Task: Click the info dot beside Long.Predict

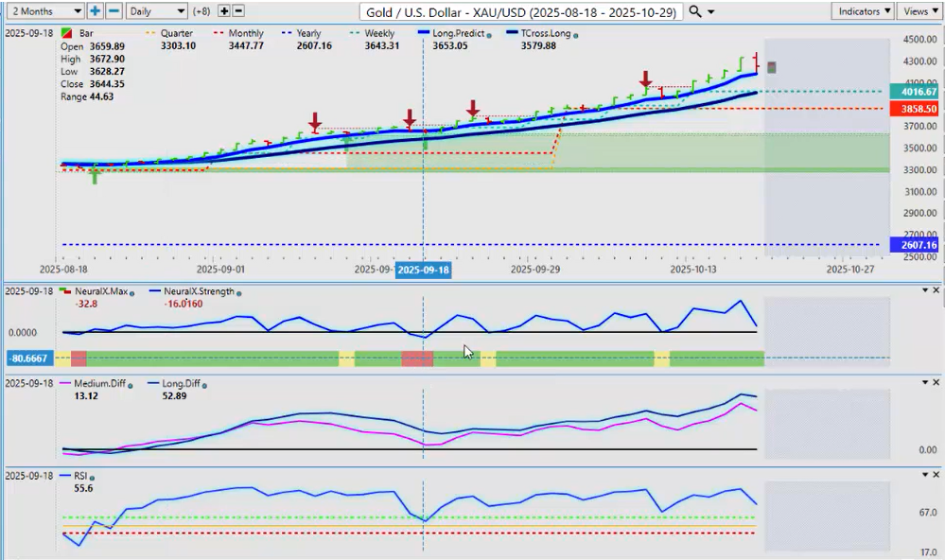Action: point(489,34)
